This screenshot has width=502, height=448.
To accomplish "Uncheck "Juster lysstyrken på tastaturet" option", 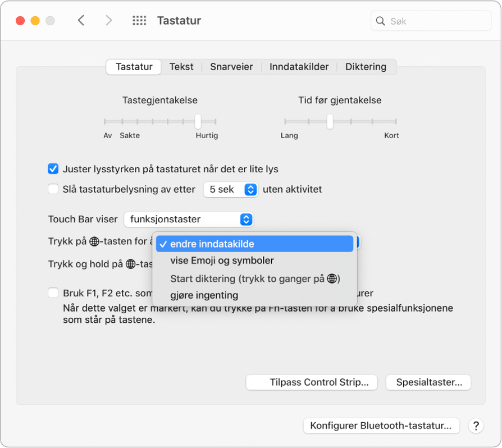I will point(53,168).
